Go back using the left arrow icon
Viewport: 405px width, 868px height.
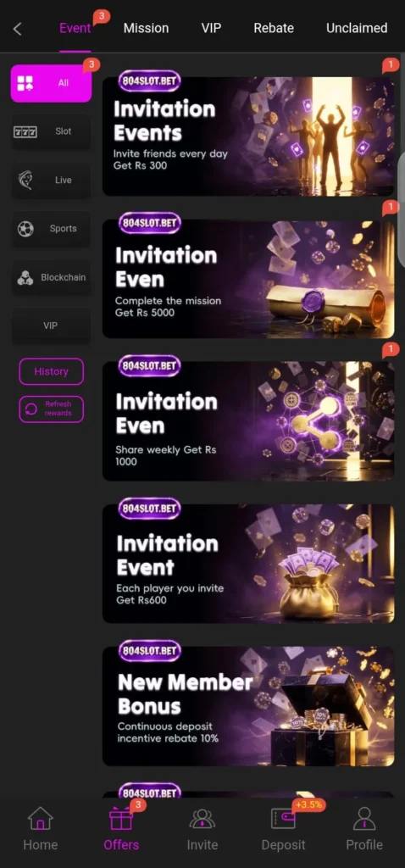pyautogui.click(x=17, y=29)
